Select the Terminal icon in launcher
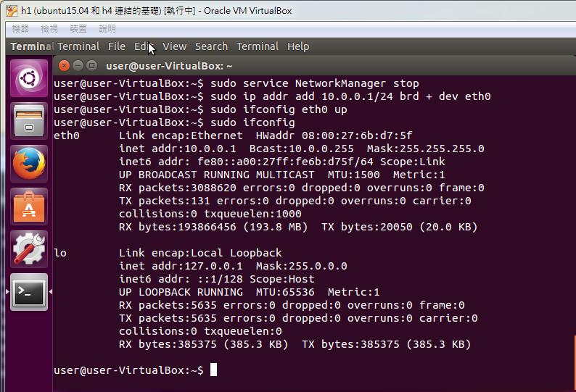This screenshot has width=576, height=392. (29, 291)
